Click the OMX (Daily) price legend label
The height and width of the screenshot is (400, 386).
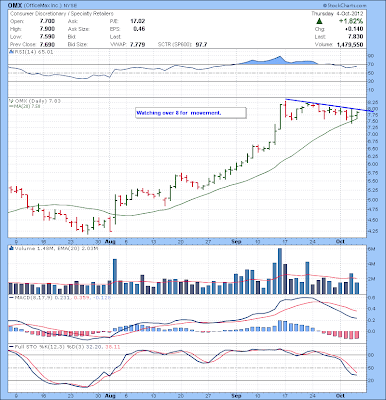37,101
